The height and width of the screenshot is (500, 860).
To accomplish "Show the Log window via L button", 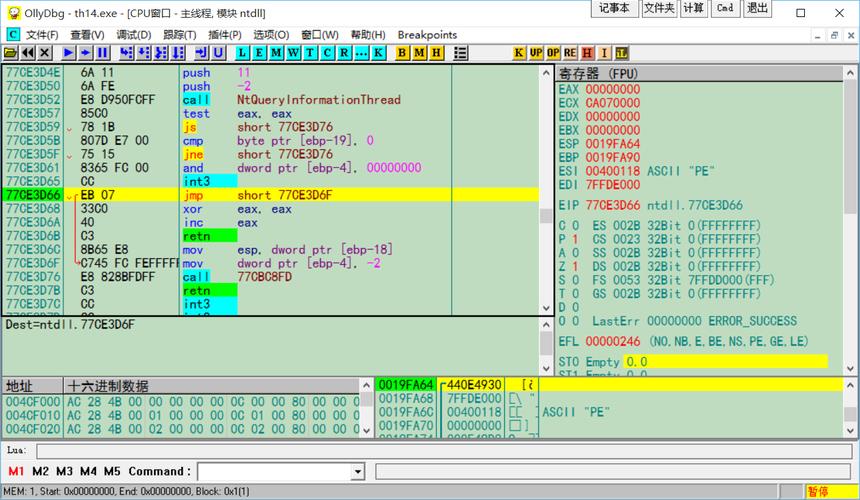I will tap(244, 52).
